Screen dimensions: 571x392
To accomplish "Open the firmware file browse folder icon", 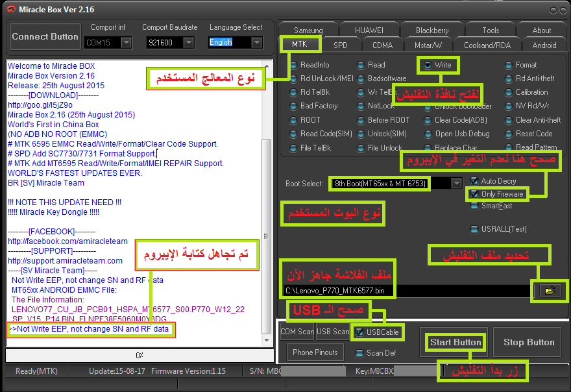I will (x=550, y=291).
